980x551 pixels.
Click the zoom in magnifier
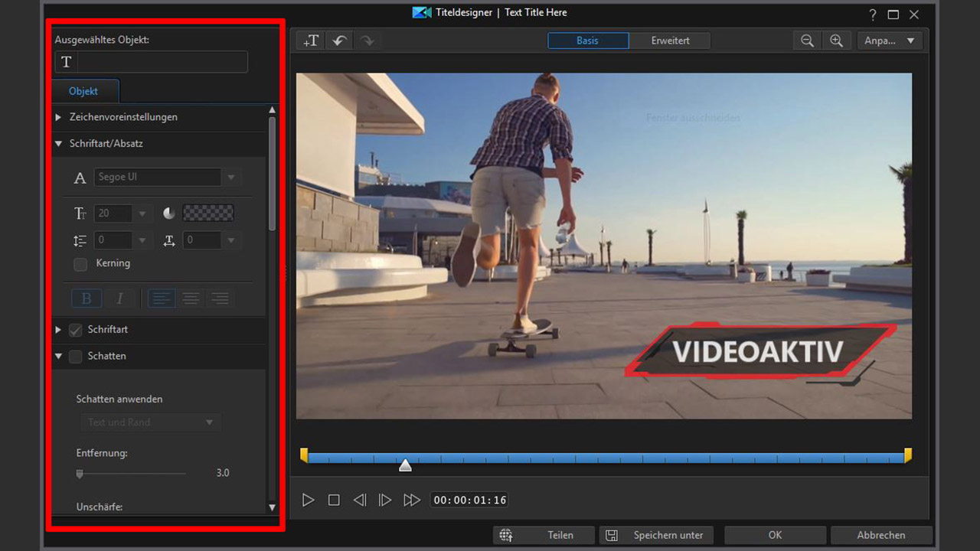pyautogui.click(x=836, y=41)
